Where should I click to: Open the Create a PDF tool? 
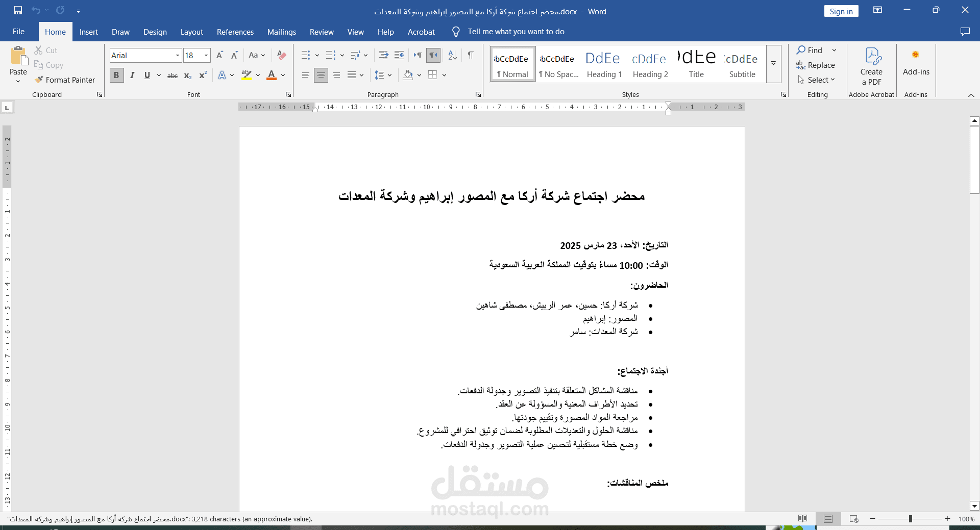point(871,66)
